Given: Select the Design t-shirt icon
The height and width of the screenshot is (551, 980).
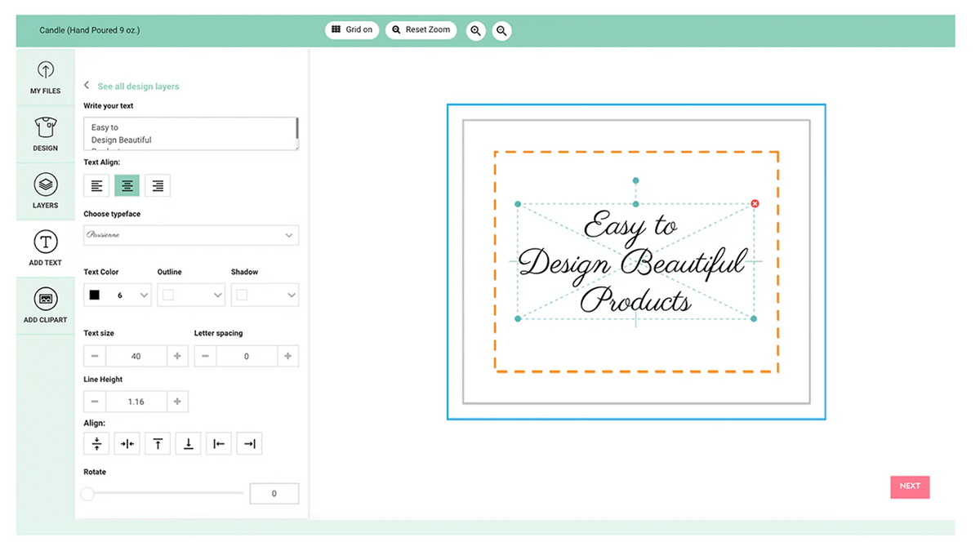Looking at the screenshot, I should pos(46,134).
